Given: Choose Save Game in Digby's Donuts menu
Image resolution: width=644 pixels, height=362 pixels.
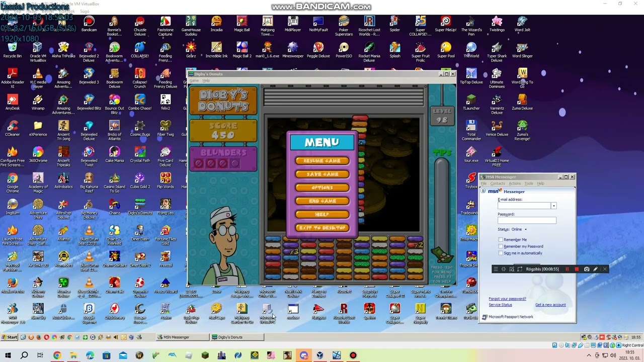Looking at the screenshot, I should (x=322, y=174).
